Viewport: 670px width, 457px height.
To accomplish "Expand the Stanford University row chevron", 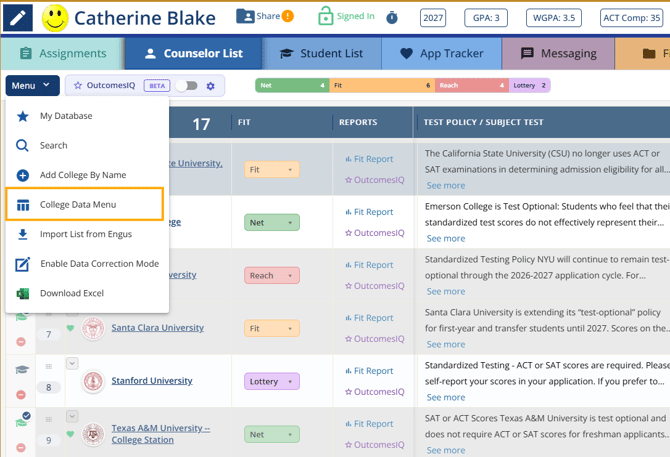I will pyautogui.click(x=72, y=363).
